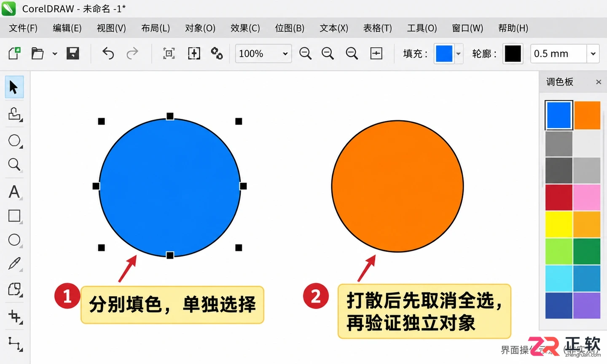Click the zoom-to-page plus frame icon
This screenshot has height=364, width=607.
[376, 54]
